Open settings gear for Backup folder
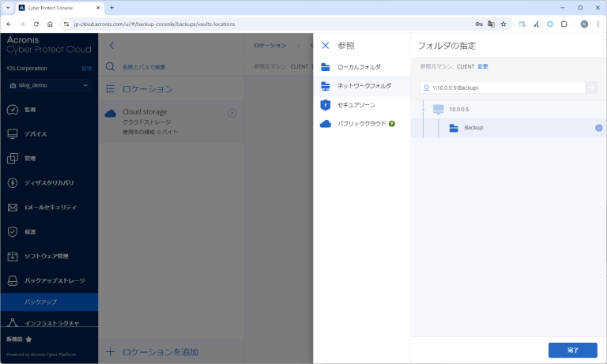This screenshot has width=607, height=364. click(x=598, y=128)
